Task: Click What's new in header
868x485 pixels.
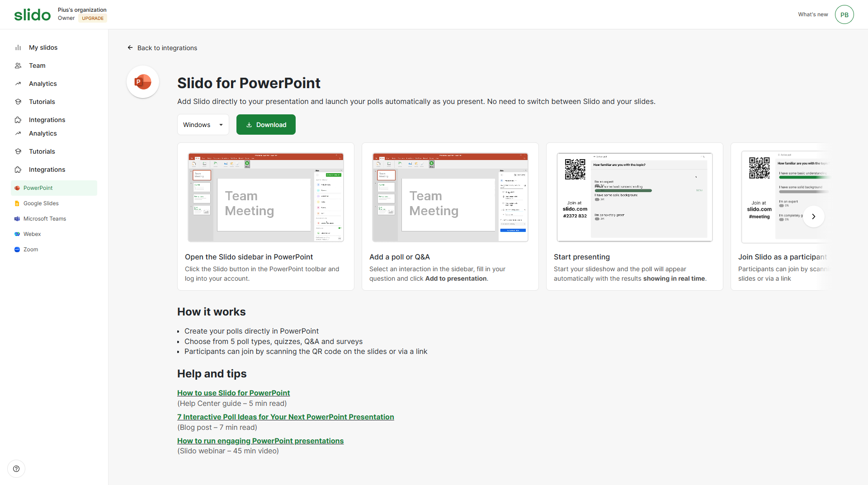Action: (813, 14)
